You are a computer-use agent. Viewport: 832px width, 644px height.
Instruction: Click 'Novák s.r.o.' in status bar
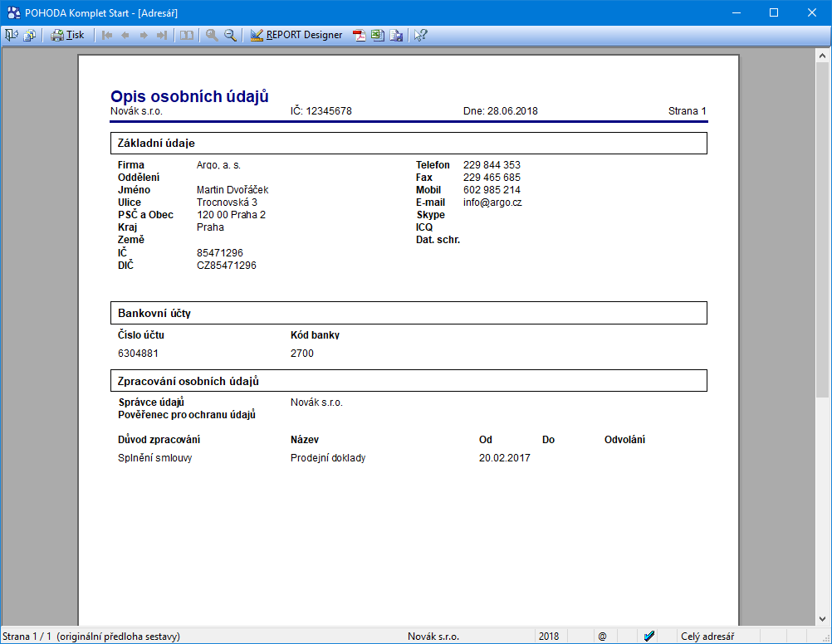433,636
